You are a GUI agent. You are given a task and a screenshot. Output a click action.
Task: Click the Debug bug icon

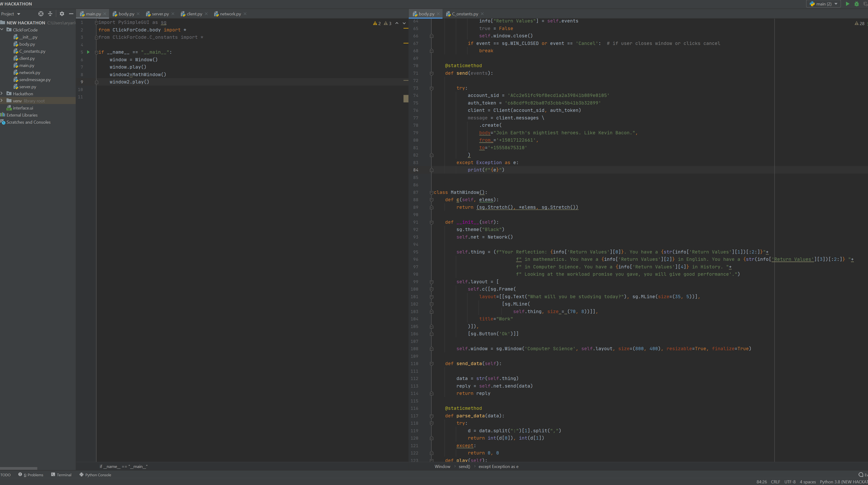click(x=857, y=4)
